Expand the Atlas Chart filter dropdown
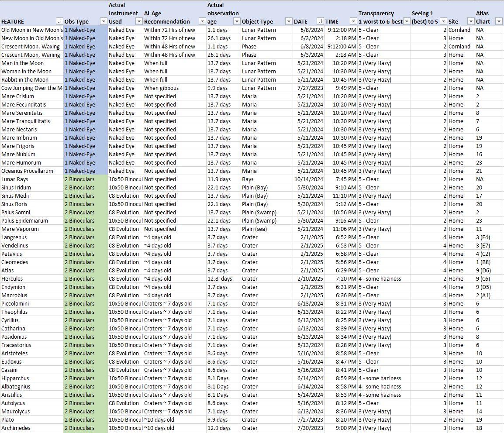This screenshot has width=504, height=433. pyautogui.click(x=499, y=21)
